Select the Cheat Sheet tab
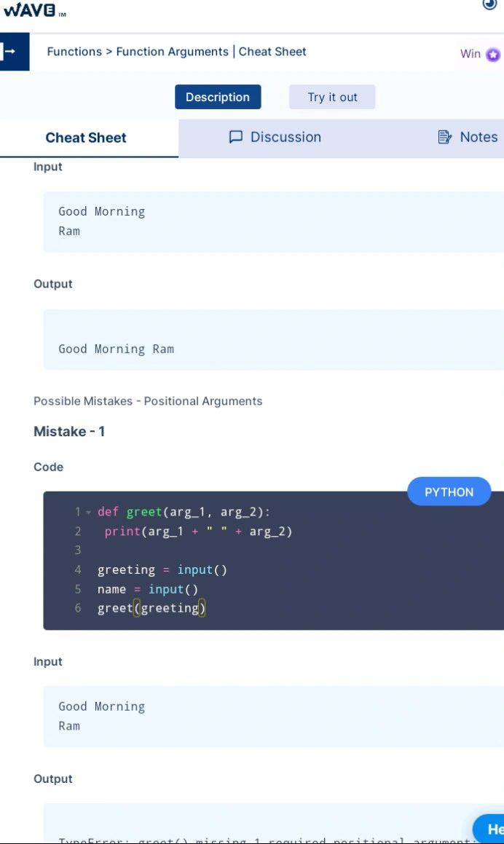Screen dimensions: 504x844 tap(86, 138)
